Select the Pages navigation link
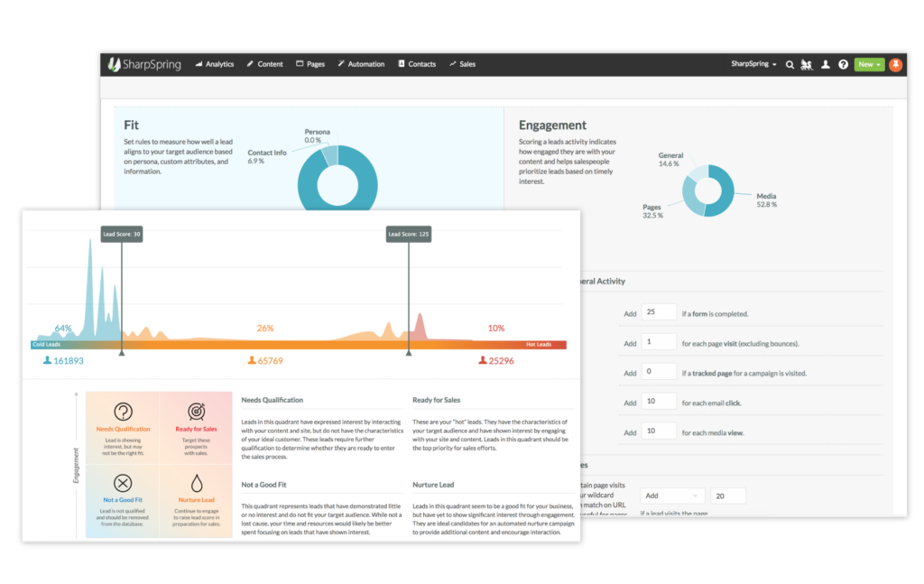The image size is (924, 584). (310, 64)
